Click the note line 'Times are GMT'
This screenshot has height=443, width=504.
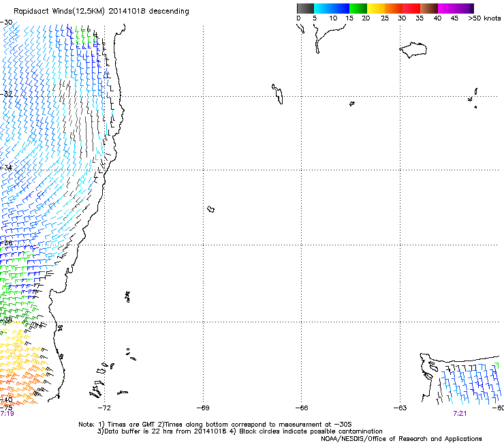[x=131, y=425]
